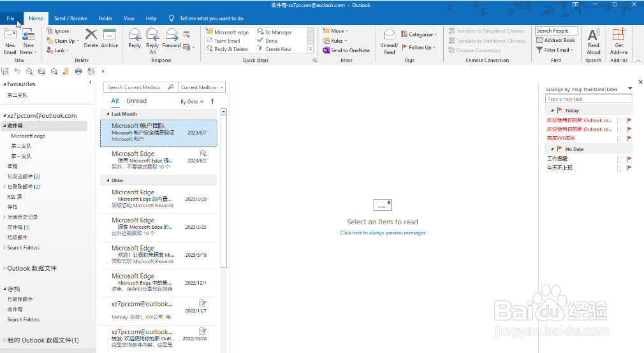The height and width of the screenshot is (353, 644).
Task: Forward the selected email
Action: tap(172, 38)
